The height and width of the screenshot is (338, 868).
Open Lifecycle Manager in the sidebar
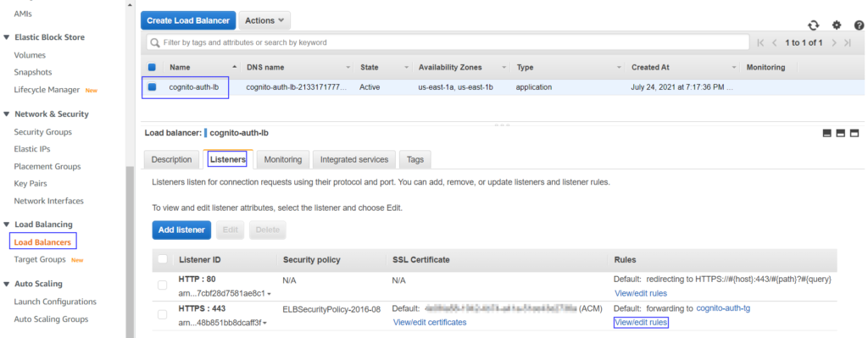pos(47,90)
